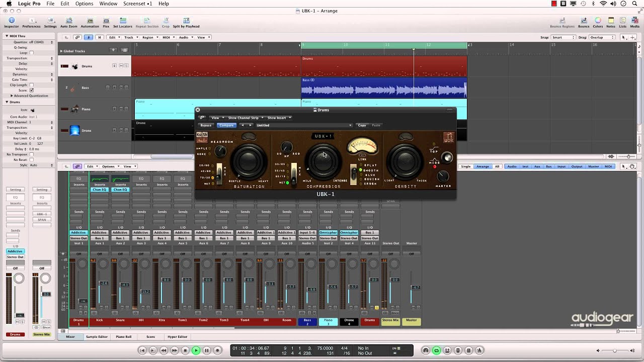Toggle the Loop checkbox in MIDI Thru
This screenshot has height=362, width=644.
[31, 53]
